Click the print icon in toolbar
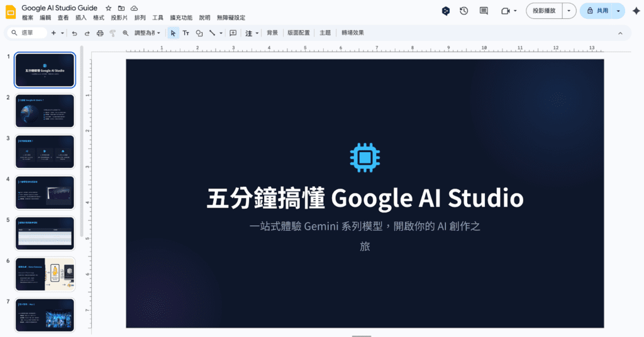The height and width of the screenshot is (337, 644). (100, 33)
